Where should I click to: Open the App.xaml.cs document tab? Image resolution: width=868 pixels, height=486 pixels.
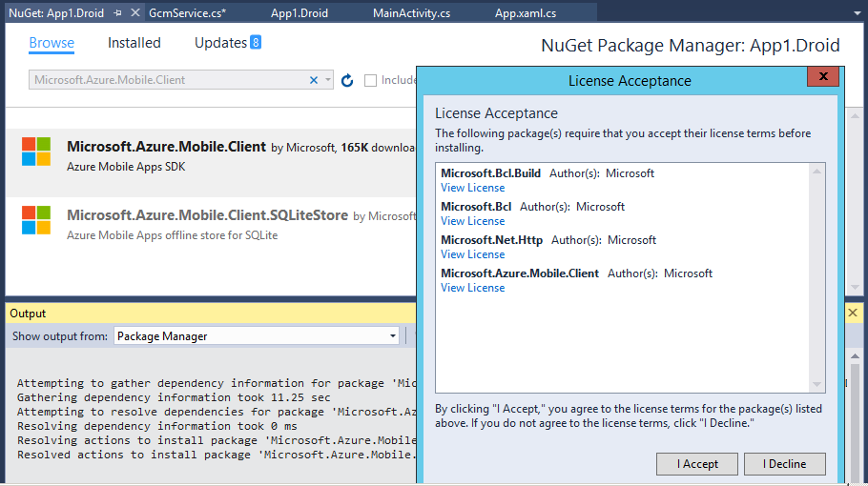click(x=526, y=13)
